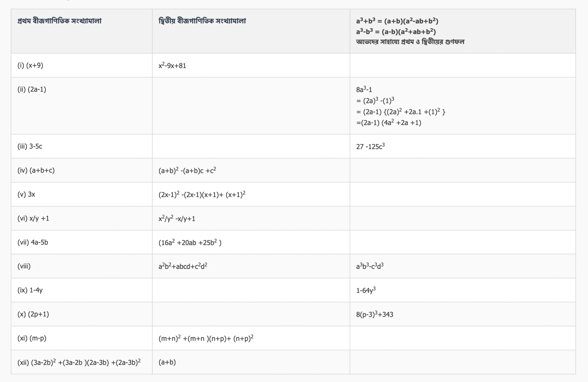Select the (xi) (m-p) cell

[x=32, y=338]
